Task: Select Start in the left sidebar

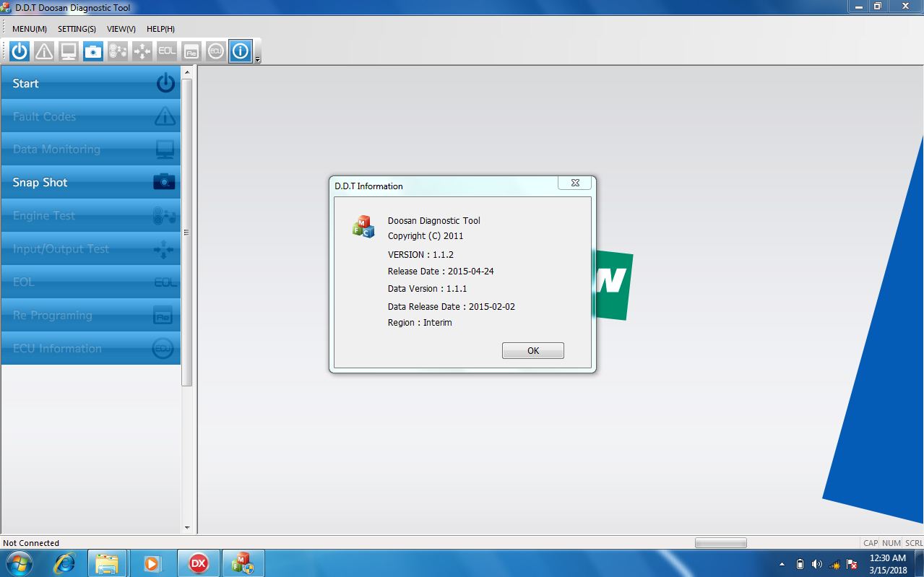Action: [x=91, y=83]
